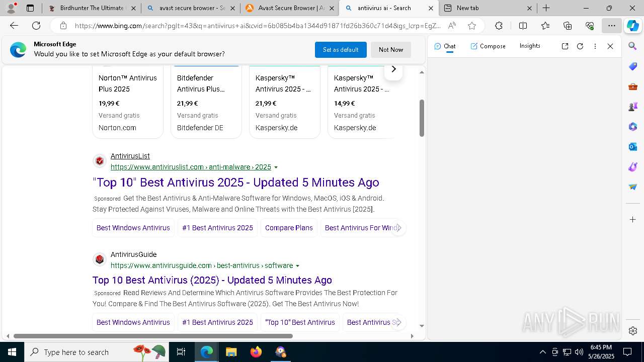
Task: Click the vertical page scrollbar thumb
Action: click(422, 118)
